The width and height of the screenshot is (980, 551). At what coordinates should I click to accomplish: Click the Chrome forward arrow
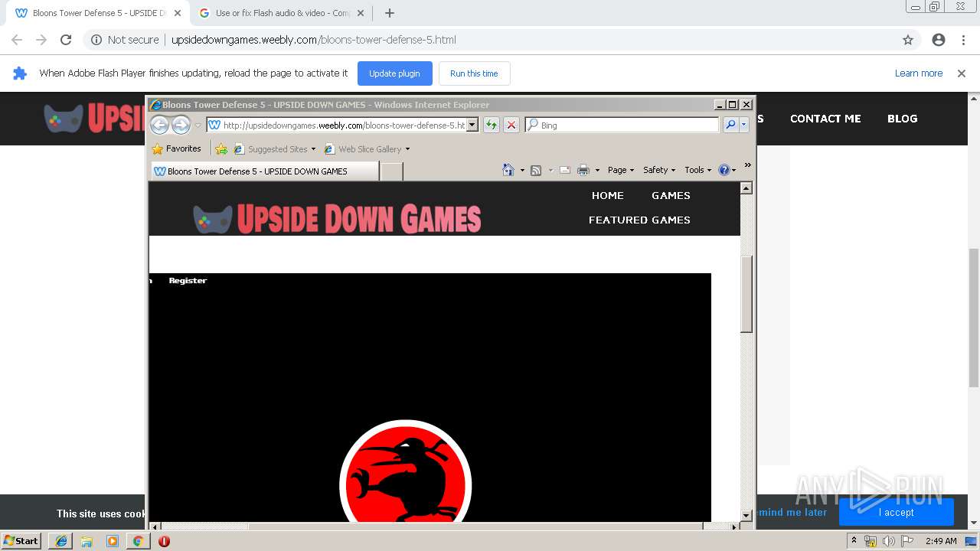41,40
